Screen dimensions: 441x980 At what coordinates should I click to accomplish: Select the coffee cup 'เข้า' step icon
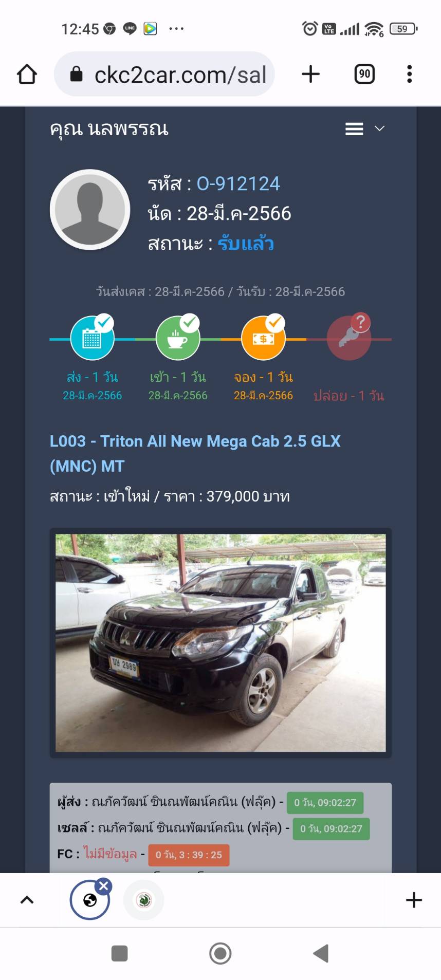tap(178, 338)
